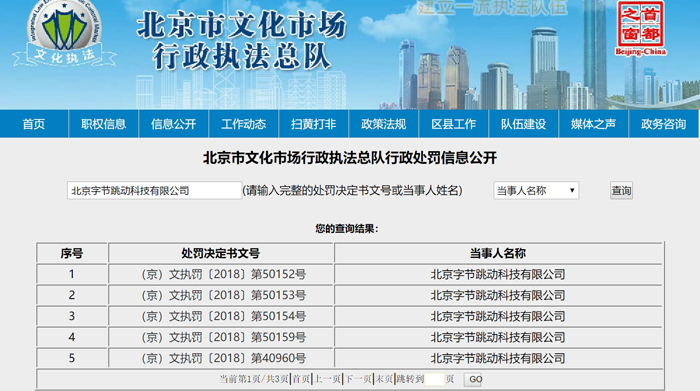Click the search input containing 北京字节跳动科技有限公司
This screenshot has height=391, width=700.
(x=154, y=191)
